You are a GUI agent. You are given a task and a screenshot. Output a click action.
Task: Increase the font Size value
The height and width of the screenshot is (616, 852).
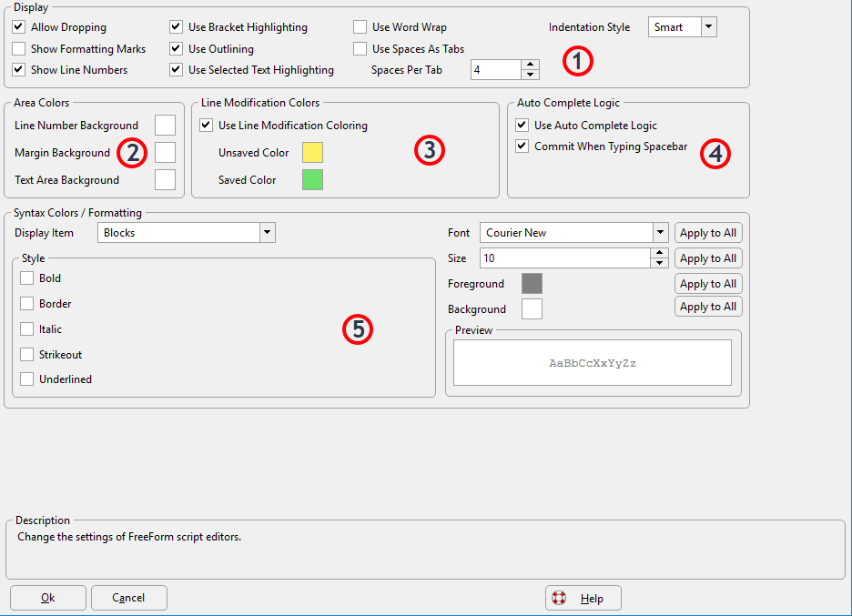tap(659, 253)
